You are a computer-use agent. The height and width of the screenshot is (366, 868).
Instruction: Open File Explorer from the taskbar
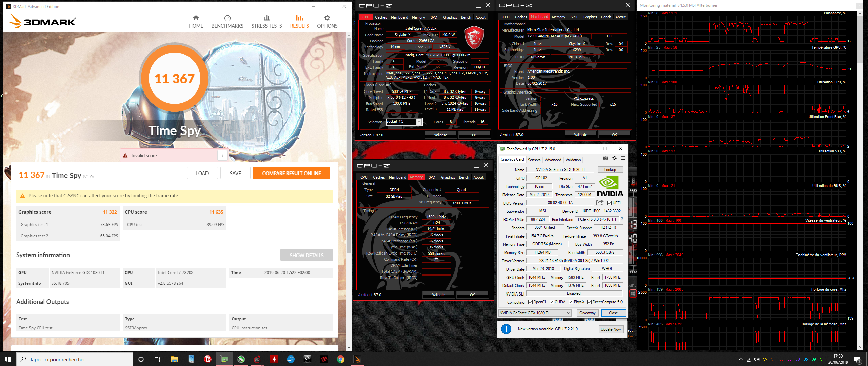(174, 359)
